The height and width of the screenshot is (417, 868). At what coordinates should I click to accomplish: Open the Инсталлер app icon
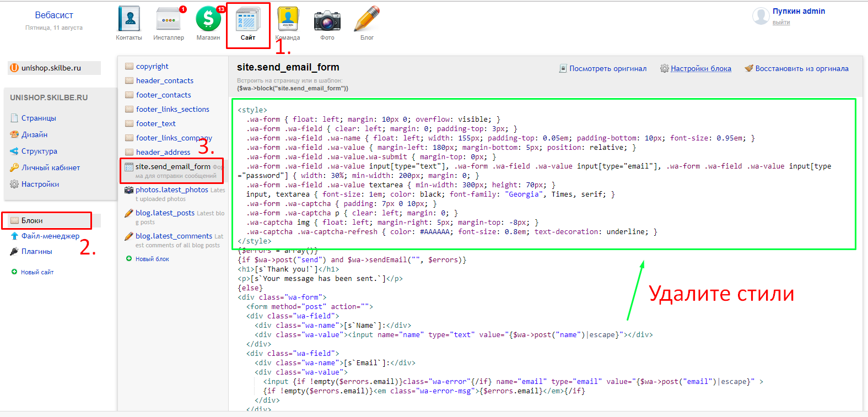169,20
